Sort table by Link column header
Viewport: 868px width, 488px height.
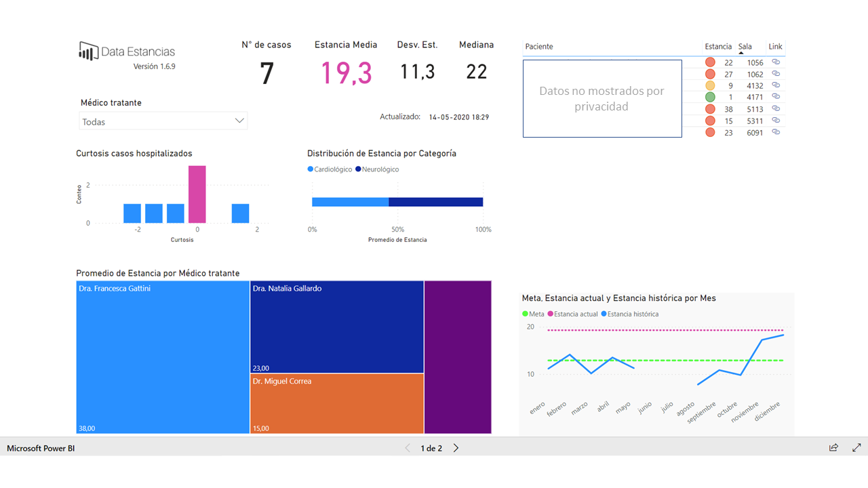point(775,47)
